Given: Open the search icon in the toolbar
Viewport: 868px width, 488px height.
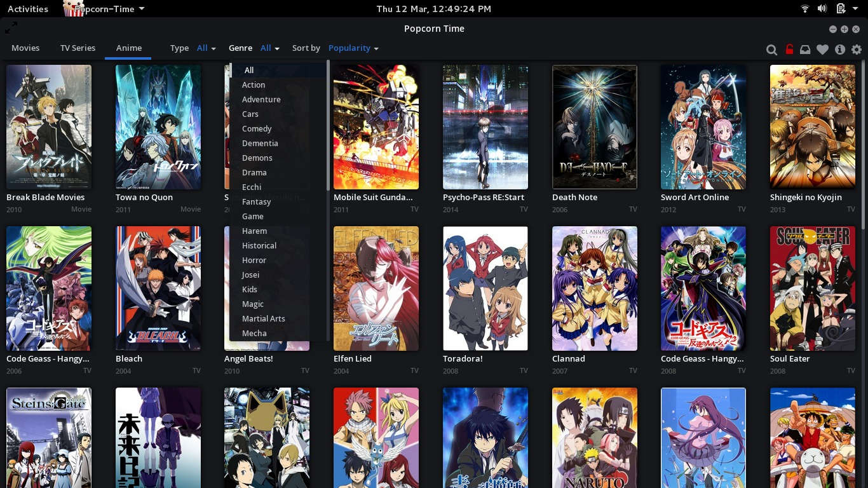Looking at the screenshot, I should pos(771,49).
